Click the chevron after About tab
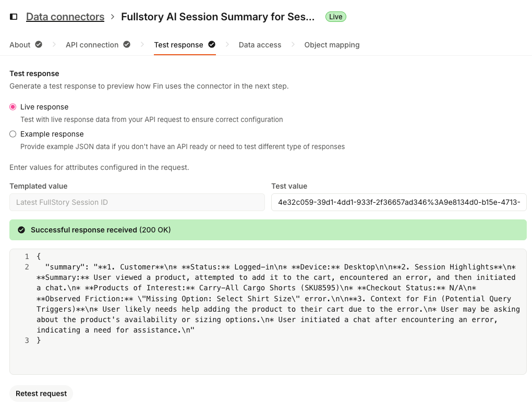Screen dimensions: 532x406 [54, 45]
